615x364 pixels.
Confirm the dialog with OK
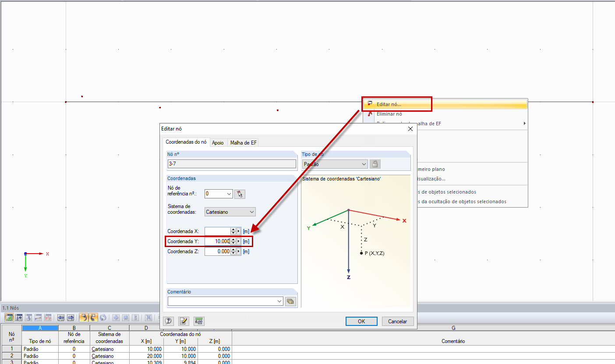pos(361,321)
